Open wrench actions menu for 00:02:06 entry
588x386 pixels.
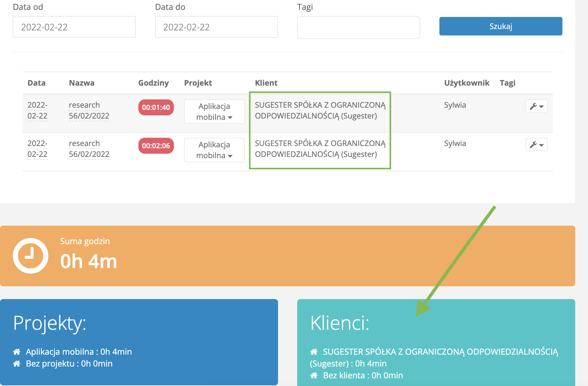[x=537, y=144]
